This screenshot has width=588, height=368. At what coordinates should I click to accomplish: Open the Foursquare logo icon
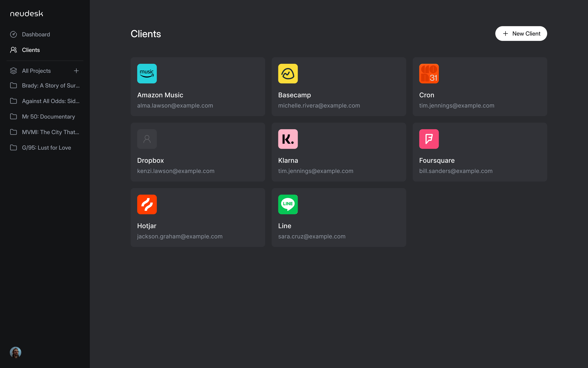click(x=429, y=139)
